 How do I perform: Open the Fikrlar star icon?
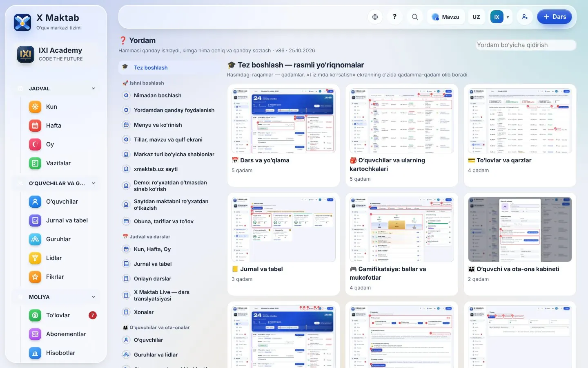tap(35, 277)
